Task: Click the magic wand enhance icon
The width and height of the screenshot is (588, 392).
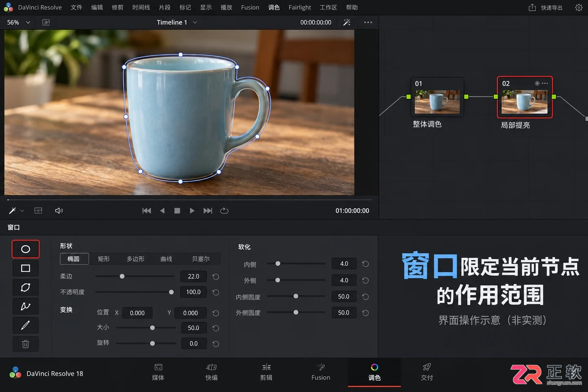Action: 347,22
